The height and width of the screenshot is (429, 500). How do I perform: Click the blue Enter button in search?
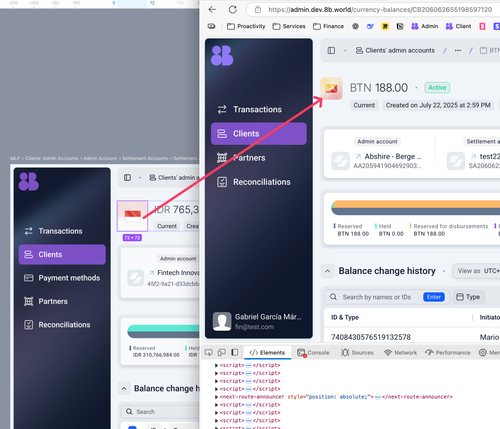[434, 297]
